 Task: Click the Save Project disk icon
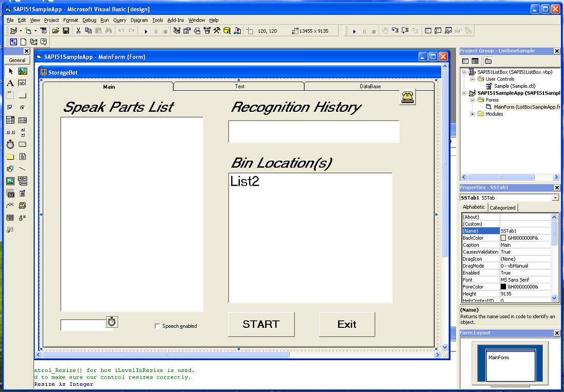[66, 31]
